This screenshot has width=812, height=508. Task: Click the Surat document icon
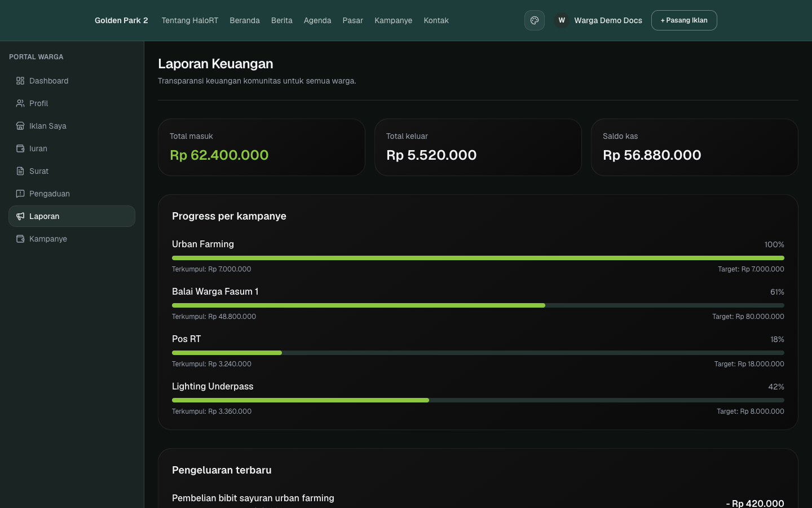pos(20,171)
